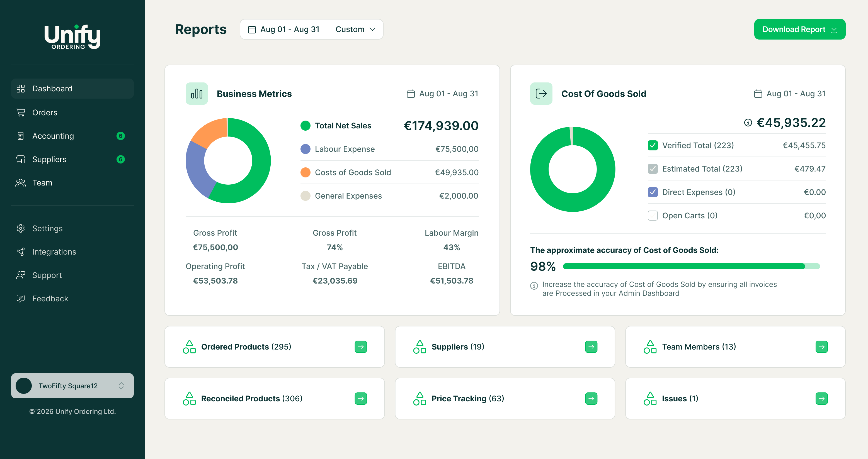Viewport: 868px width, 459px height.
Task: Click the Accounting notification badge
Action: click(x=121, y=136)
